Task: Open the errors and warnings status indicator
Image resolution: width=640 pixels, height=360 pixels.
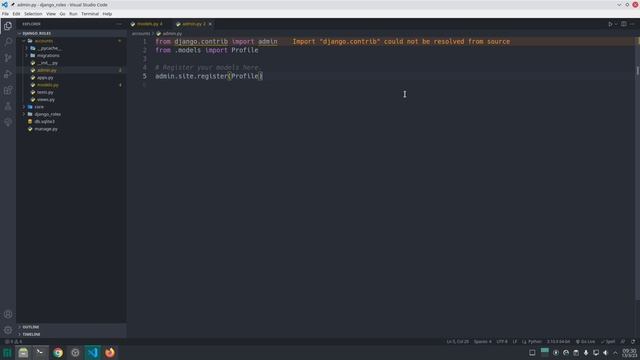Action: 13,342
